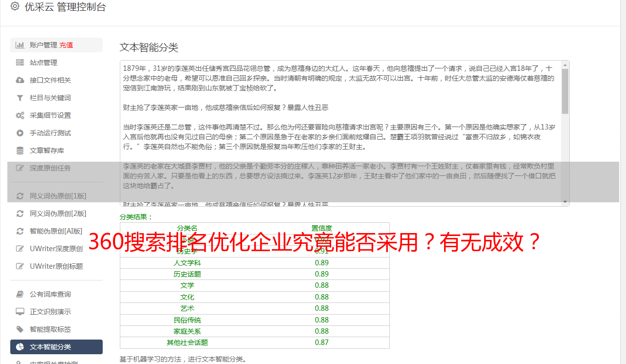The image size is (626, 364).
Task: Click the gears icon for 采集细节设置
Action: 20,115
